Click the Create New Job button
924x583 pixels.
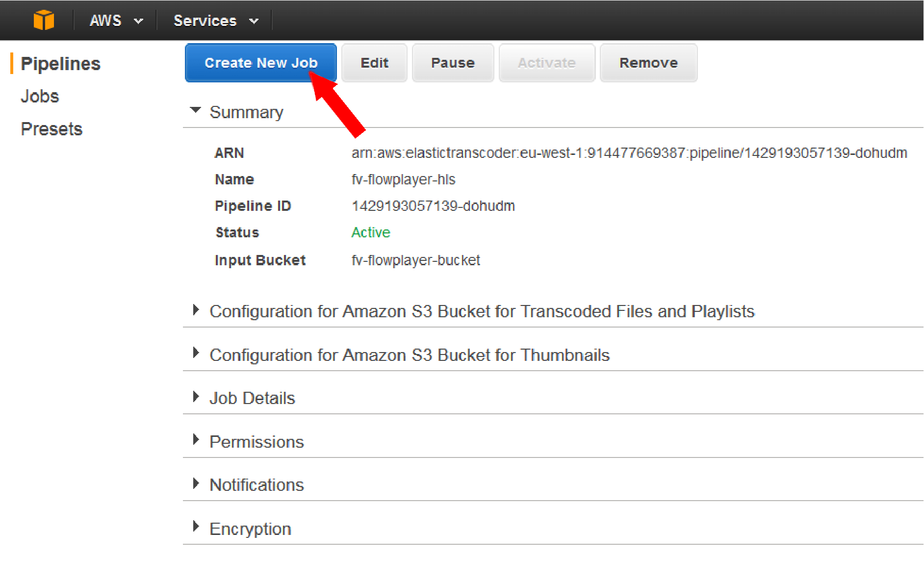[261, 63]
